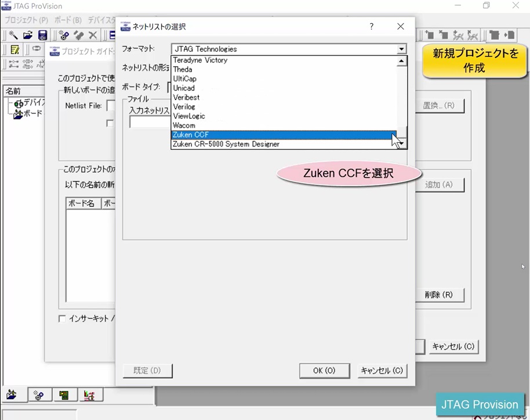Viewport: 530px width, 420px height.
Task: Click the component grid schematic toolbar icon
Action: pyautogui.click(x=28, y=64)
